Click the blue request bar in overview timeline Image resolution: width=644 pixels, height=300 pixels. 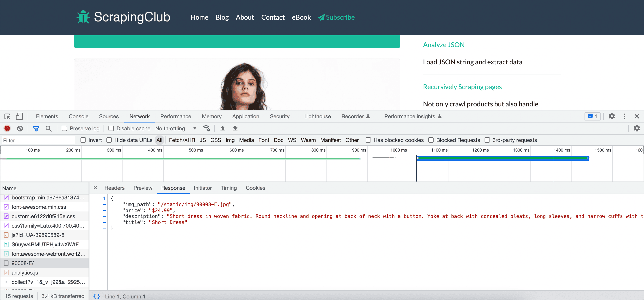[x=503, y=158]
